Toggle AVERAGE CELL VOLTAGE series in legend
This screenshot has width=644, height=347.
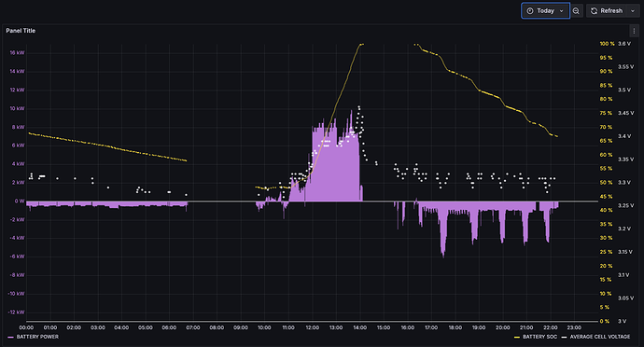[600, 337]
